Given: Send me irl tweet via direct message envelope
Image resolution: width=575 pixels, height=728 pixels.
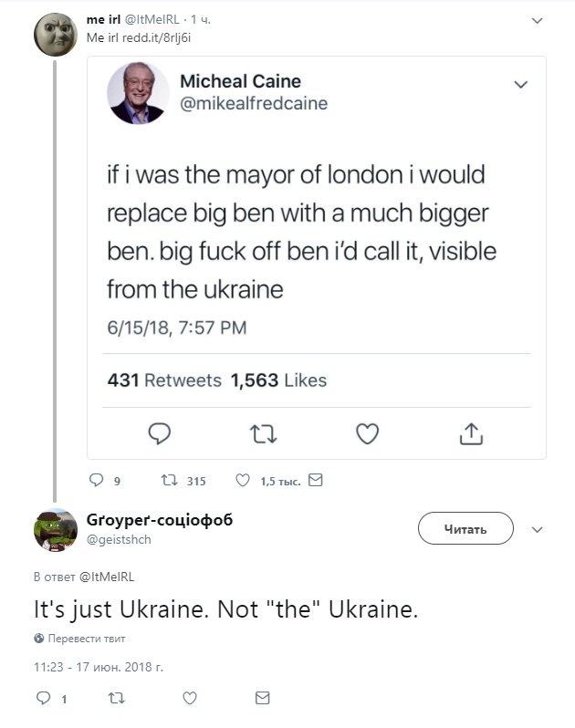Looking at the screenshot, I should tap(316, 480).
